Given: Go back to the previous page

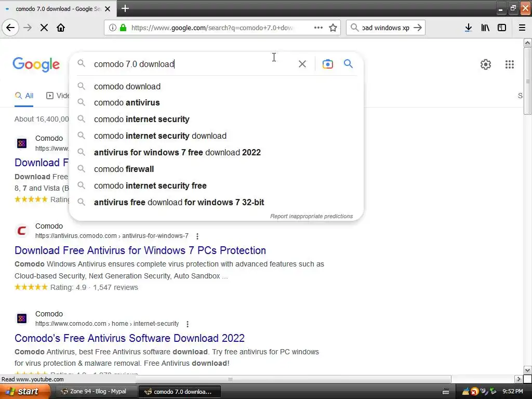Looking at the screenshot, I should click(10, 28).
